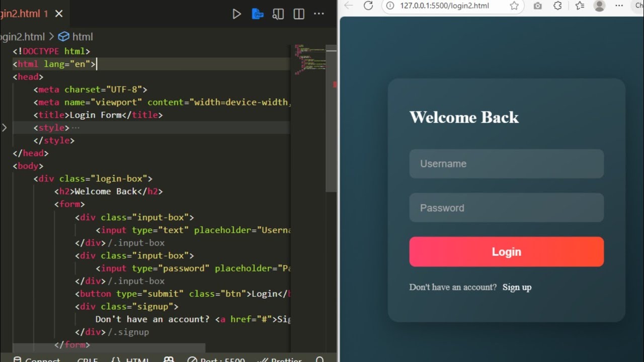Expand the folded style block arrow
The width and height of the screenshot is (644, 362).
pyautogui.click(x=5, y=128)
